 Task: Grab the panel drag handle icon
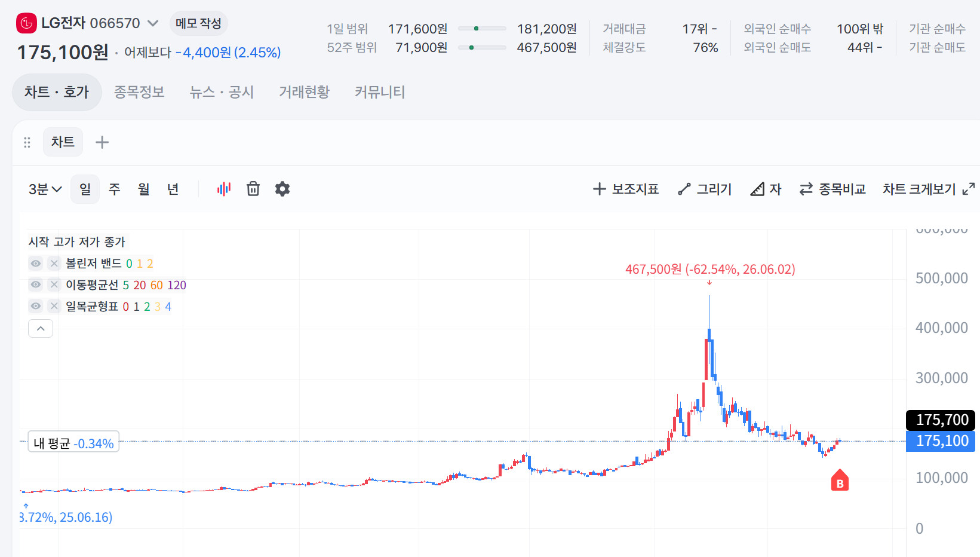tap(27, 142)
